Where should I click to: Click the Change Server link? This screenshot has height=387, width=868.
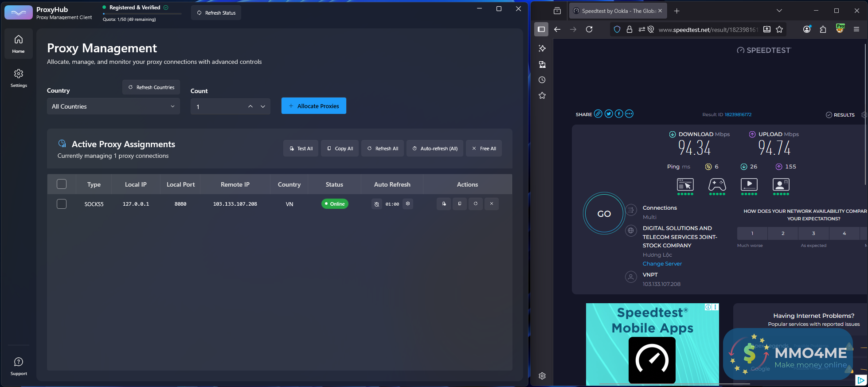point(662,264)
